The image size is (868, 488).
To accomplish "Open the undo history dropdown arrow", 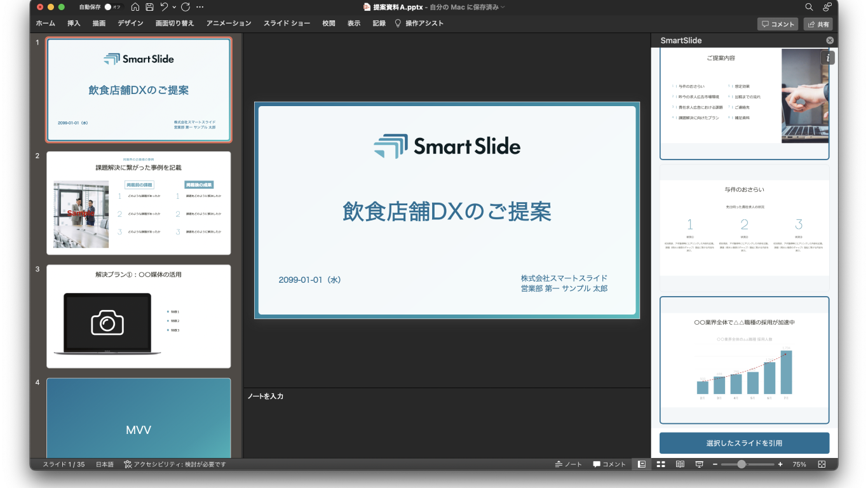I will 174,7.
